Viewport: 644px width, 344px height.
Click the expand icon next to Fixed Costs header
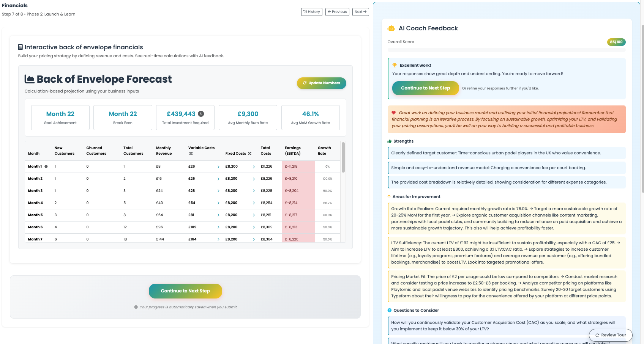click(x=249, y=153)
